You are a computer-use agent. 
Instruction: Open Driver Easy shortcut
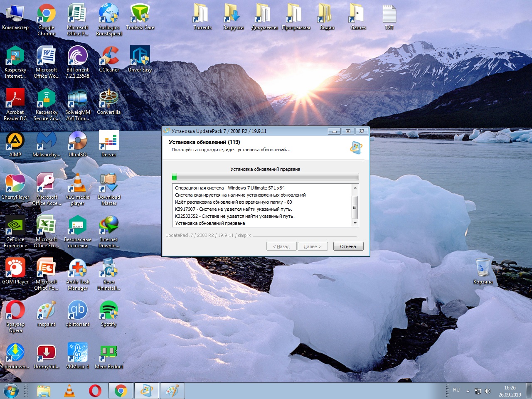pos(140,60)
